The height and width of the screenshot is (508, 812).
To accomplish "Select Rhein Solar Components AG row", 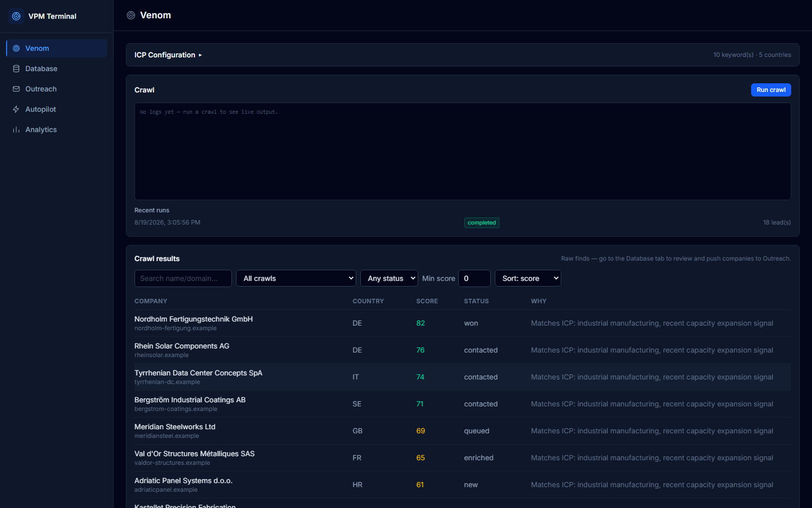I will (463, 350).
